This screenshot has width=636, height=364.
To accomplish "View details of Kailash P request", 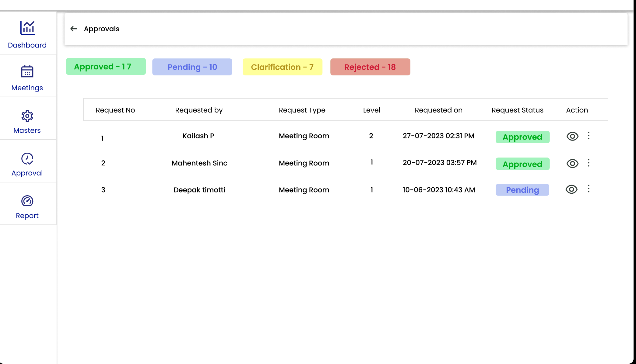I will [x=572, y=136].
